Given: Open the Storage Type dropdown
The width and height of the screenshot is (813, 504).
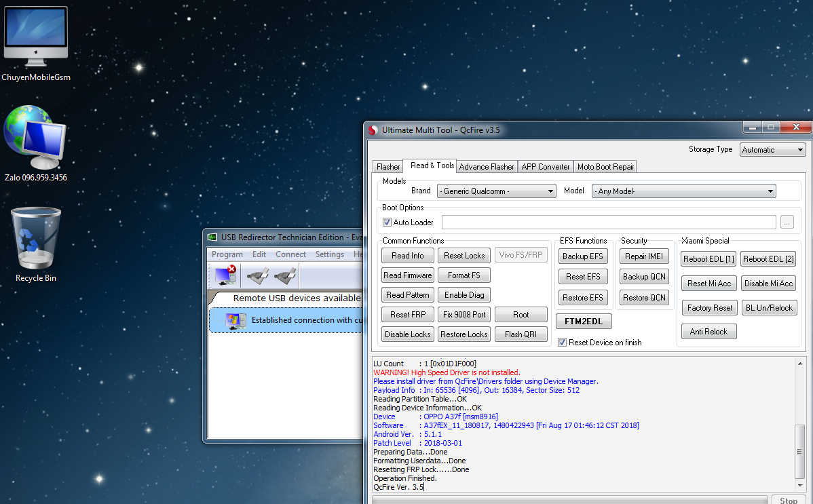Looking at the screenshot, I should tap(772, 150).
